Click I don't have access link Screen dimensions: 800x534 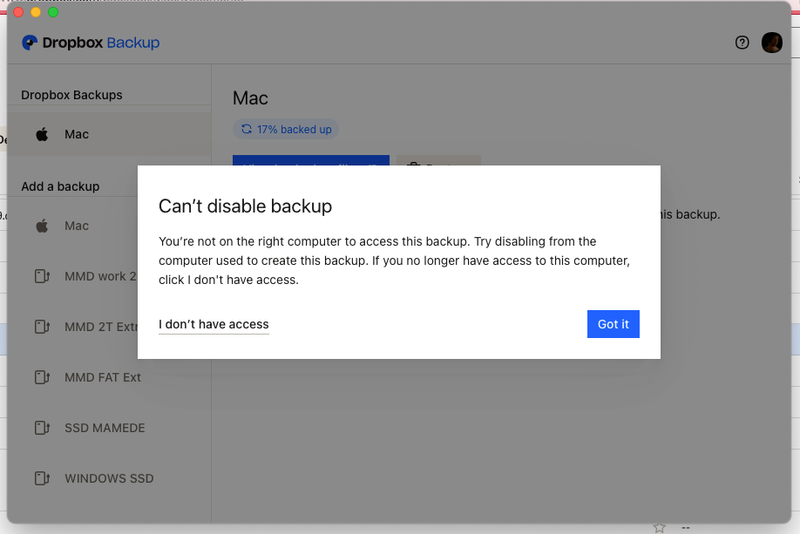pos(213,324)
